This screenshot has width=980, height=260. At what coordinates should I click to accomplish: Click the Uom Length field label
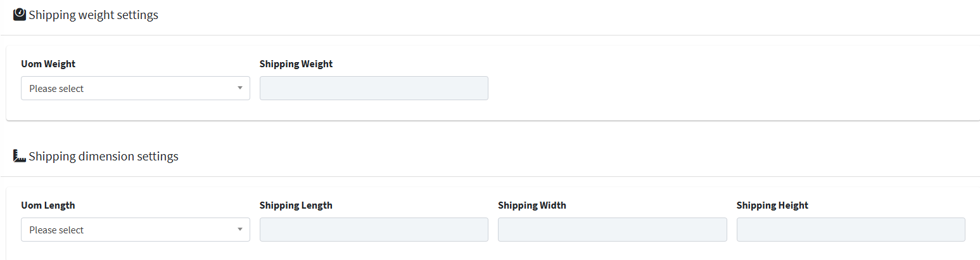48,205
